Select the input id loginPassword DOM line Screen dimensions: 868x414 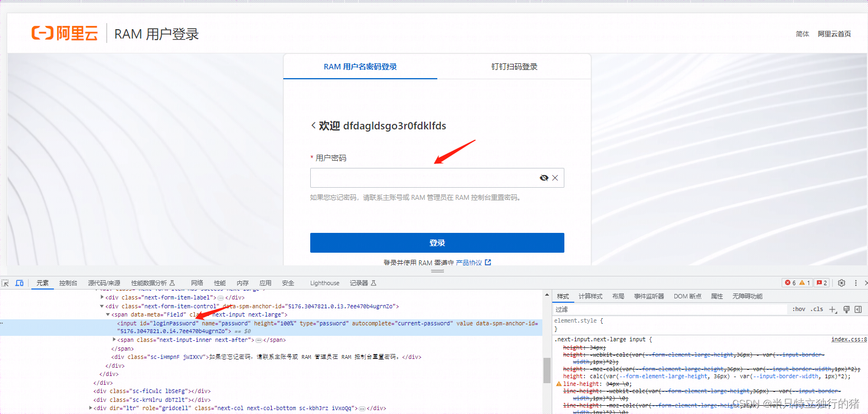coord(271,327)
